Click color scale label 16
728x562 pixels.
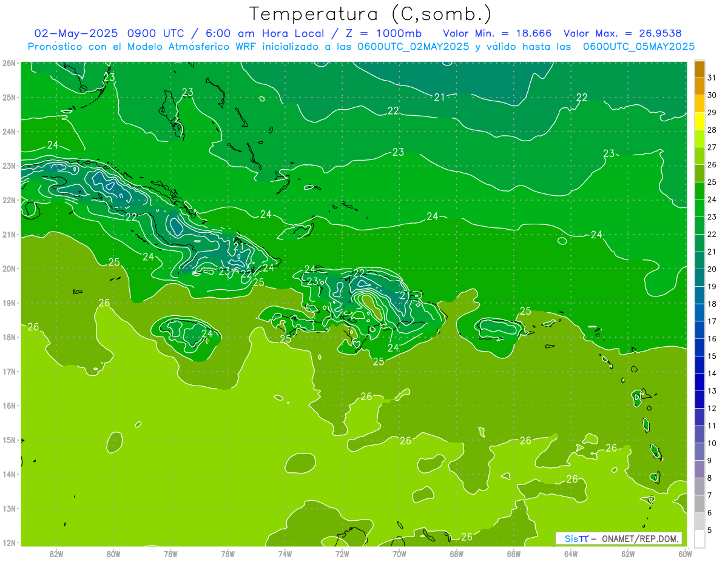(712, 338)
